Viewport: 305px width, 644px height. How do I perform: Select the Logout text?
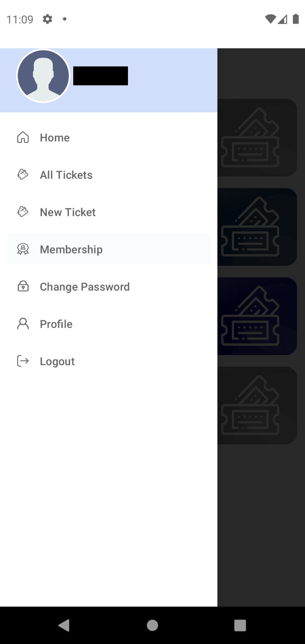57,361
